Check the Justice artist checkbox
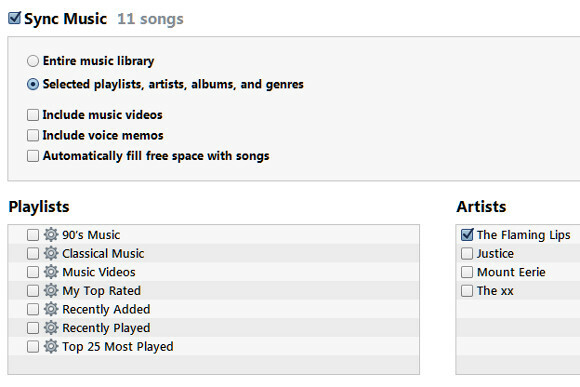 coord(467,253)
